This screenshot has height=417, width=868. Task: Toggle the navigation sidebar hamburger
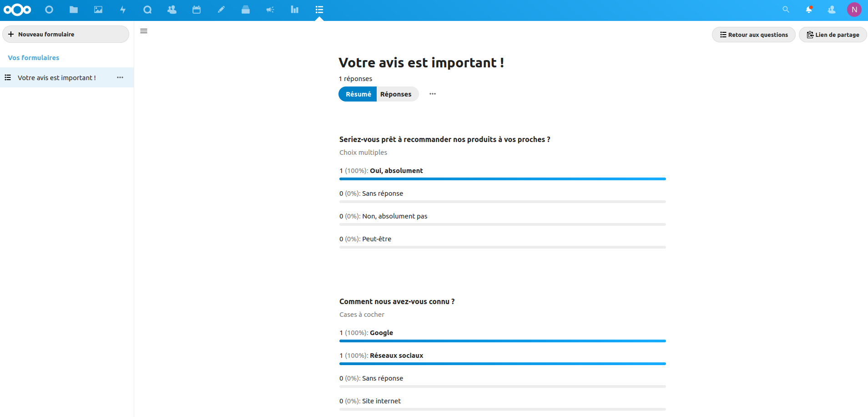[x=144, y=31]
